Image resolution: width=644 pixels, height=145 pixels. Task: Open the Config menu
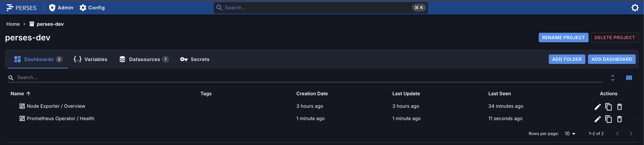[x=92, y=8]
